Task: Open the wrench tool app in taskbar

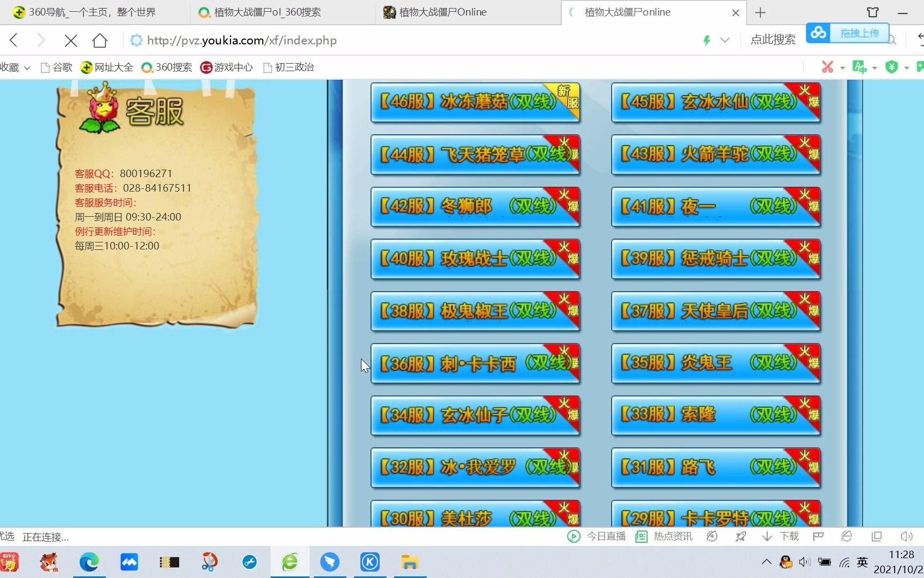Action: coord(250,562)
